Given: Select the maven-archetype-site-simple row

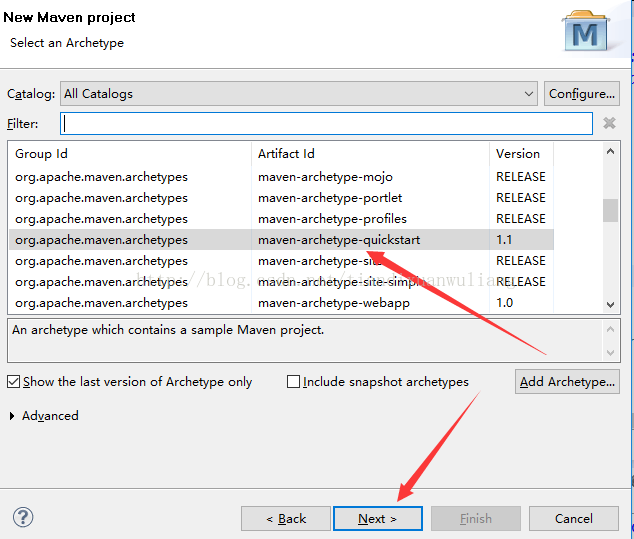Looking at the screenshot, I should 281,282.
